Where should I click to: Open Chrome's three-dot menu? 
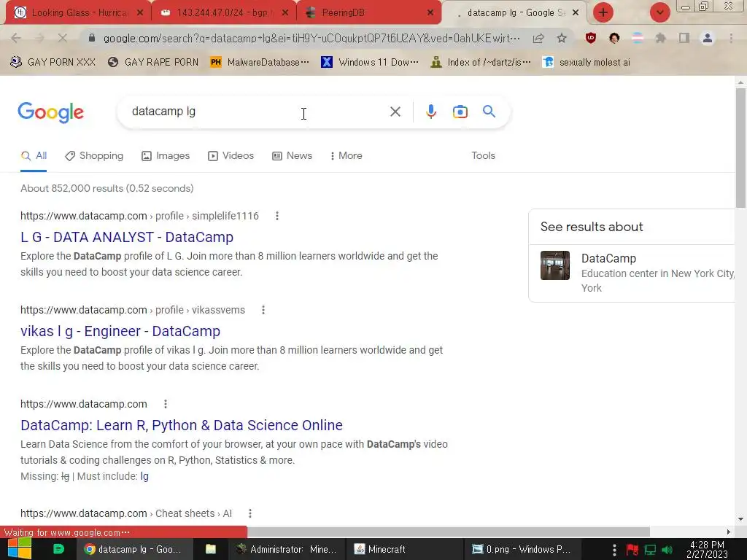click(731, 38)
